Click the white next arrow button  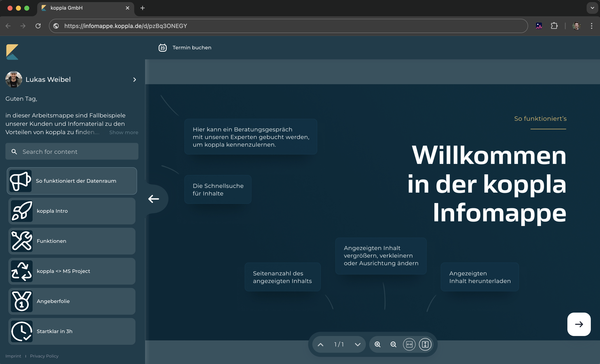pos(579,324)
